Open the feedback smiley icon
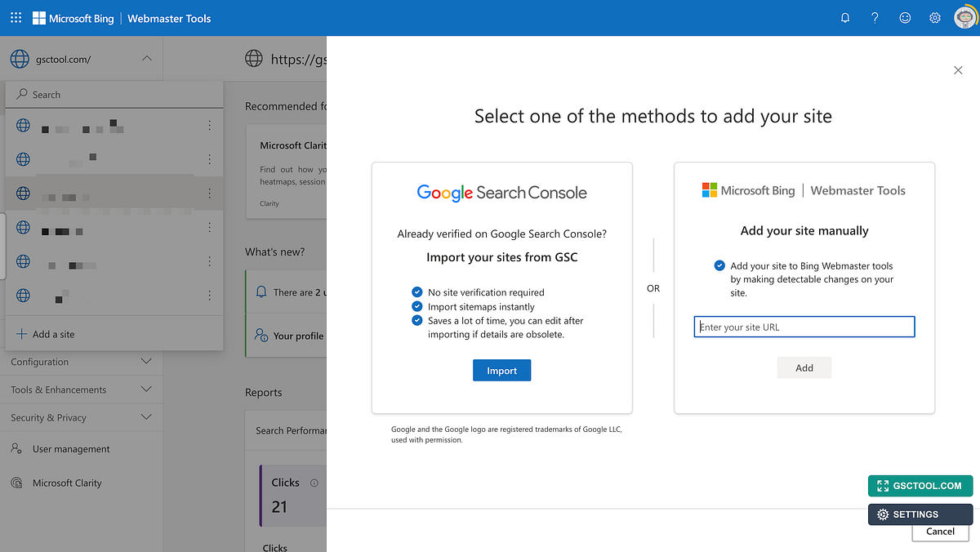980x552 pixels. [905, 17]
